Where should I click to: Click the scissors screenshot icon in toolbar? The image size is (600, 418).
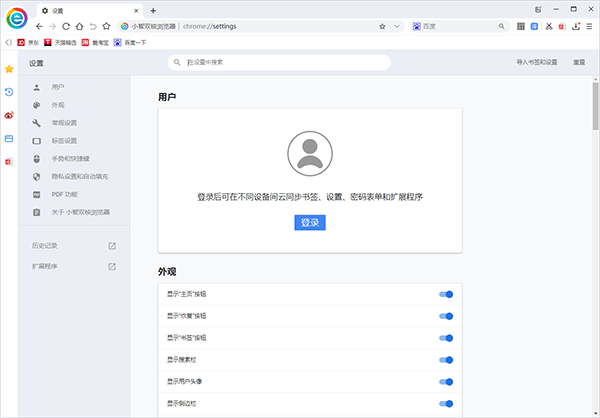[548, 25]
